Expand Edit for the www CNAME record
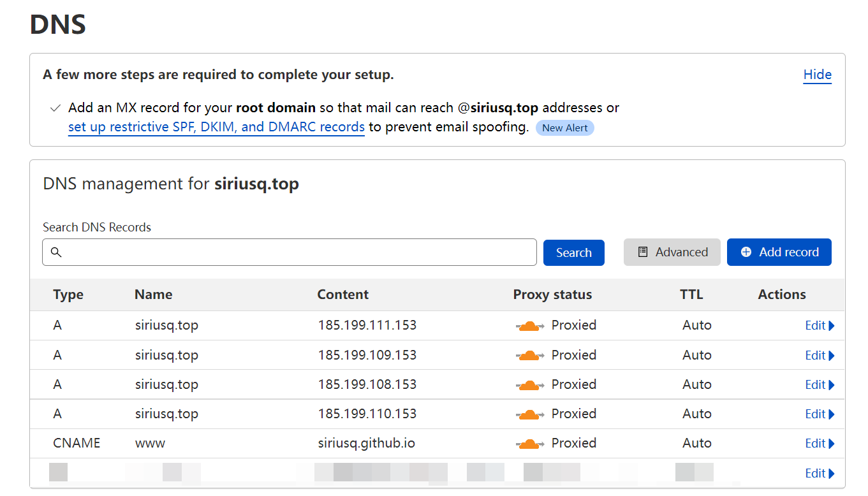This screenshot has height=496, width=868. pos(820,443)
